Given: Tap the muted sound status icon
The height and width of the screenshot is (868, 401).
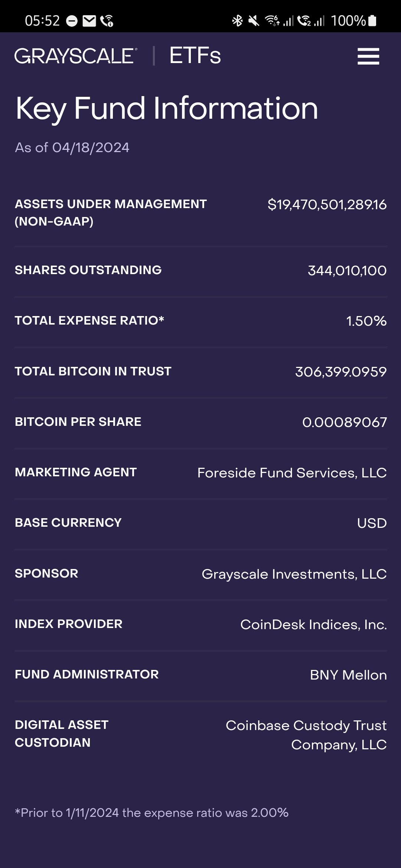Looking at the screenshot, I should coord(254,21).
